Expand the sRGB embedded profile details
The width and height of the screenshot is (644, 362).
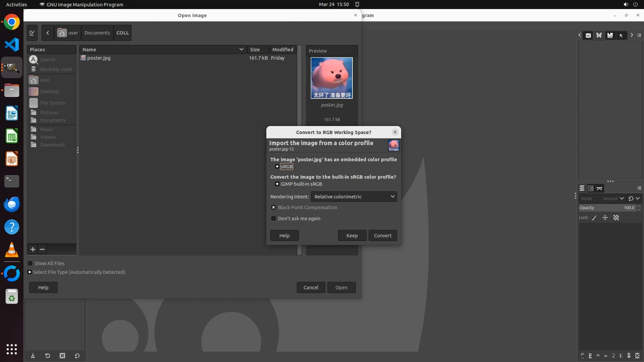277,167
